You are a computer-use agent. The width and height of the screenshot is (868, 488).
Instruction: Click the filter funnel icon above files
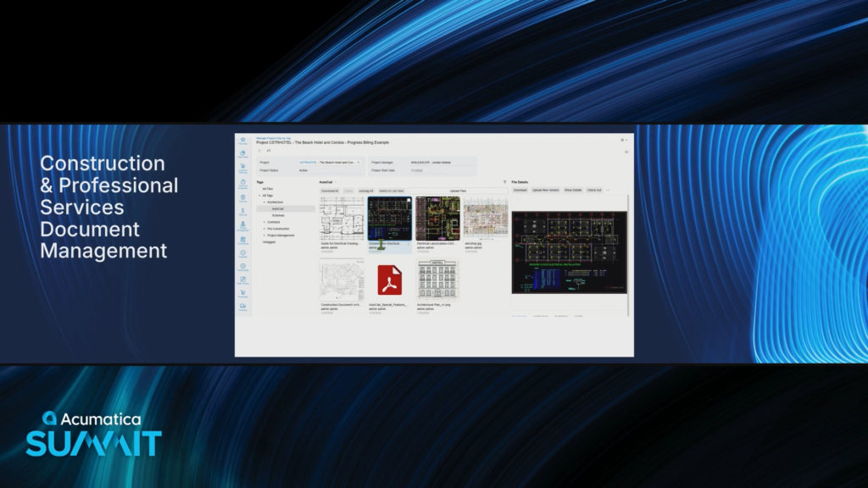click(504, 182)
